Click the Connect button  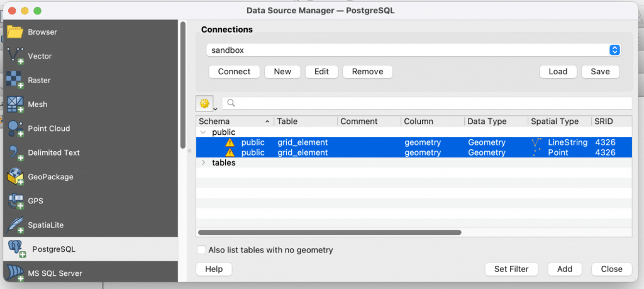pos(234,72)
